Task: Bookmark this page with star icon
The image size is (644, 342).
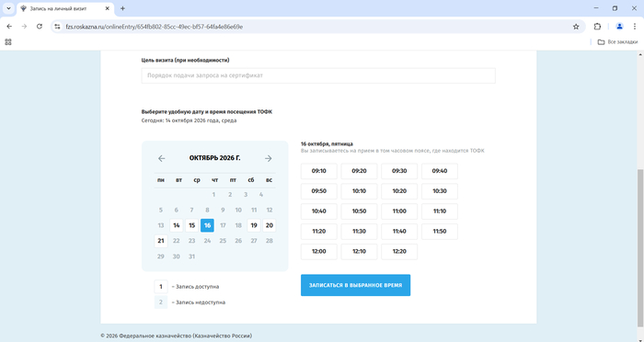Action: pyautogui.click(x=576, y=27)
